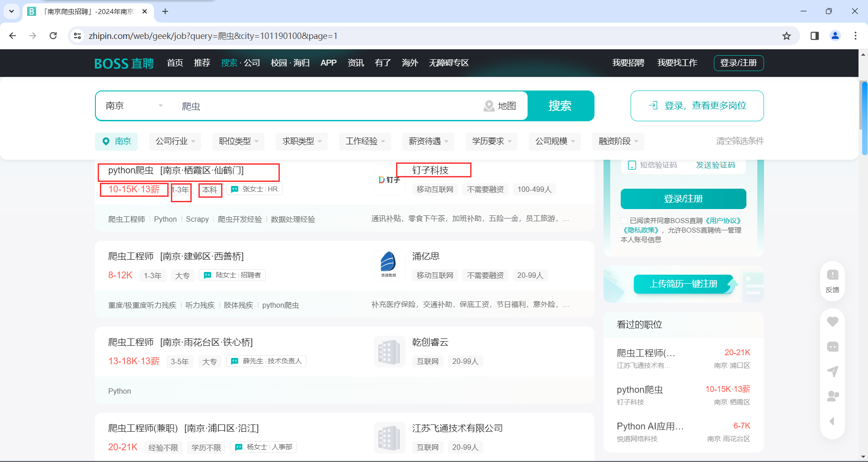
Task: Click the person icon in right sidebar
Action: pos(832,396)
